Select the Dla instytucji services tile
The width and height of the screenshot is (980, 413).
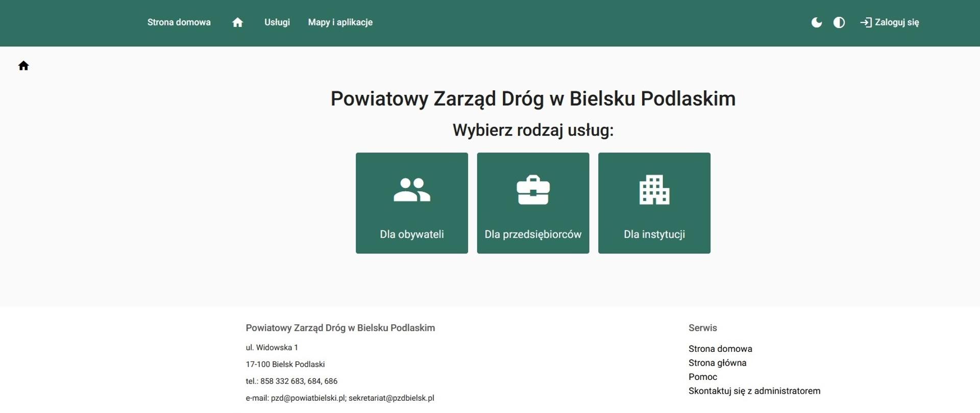click(x=654, y=203)
